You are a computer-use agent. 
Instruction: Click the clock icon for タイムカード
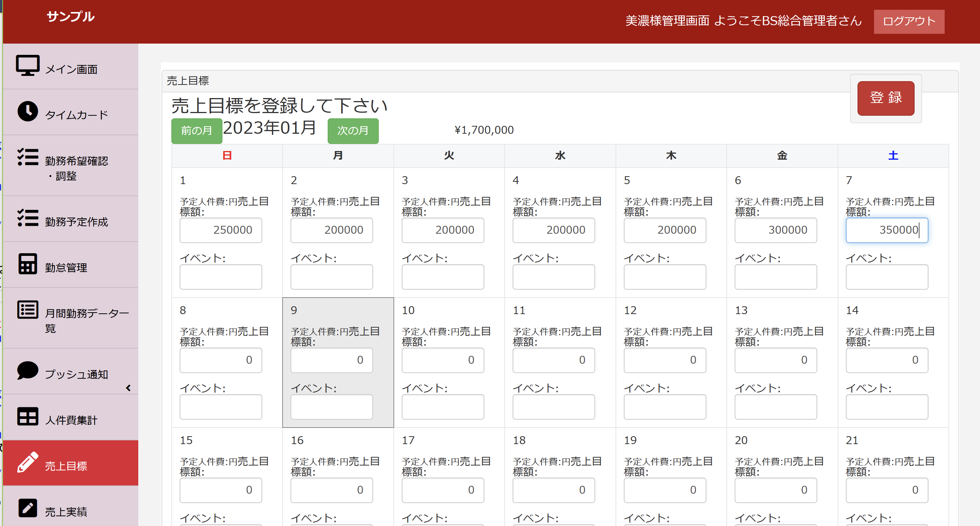tap(27, 112)
